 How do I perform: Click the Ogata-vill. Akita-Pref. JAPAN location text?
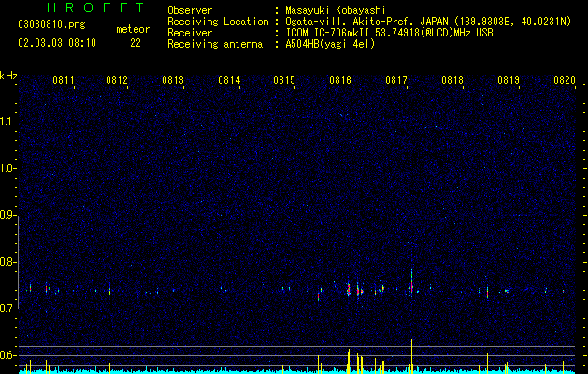pyautogui.click(x=428, y=22)
